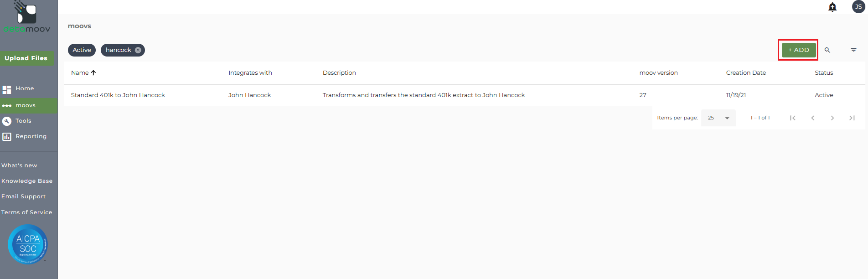868x279 pixels.
Task: Sort by Creation Date column
Action: point(746,73)
